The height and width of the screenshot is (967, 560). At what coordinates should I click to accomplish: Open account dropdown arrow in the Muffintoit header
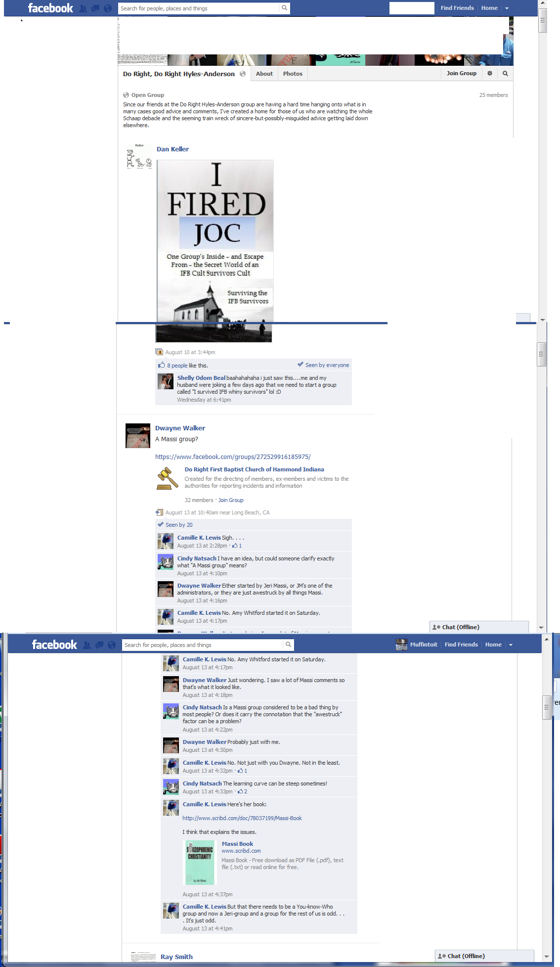[x=511, y=645]
